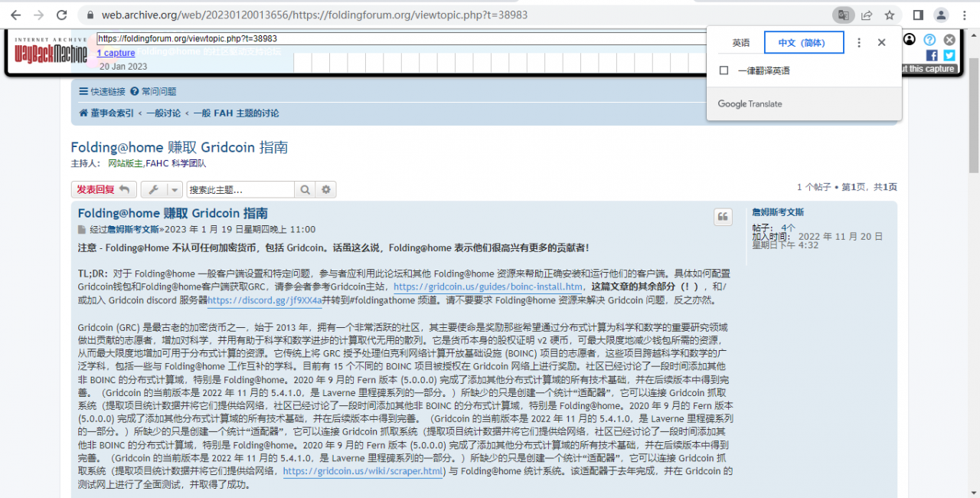Open the gridcoin.us boinc-install guide link
980x498 pixels.
pos(488,287)
